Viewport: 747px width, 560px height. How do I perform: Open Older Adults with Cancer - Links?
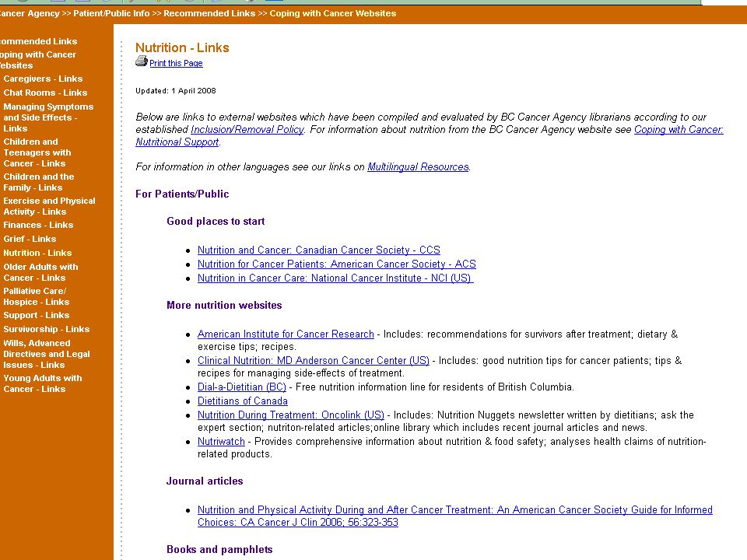click(x=40, y=272)
